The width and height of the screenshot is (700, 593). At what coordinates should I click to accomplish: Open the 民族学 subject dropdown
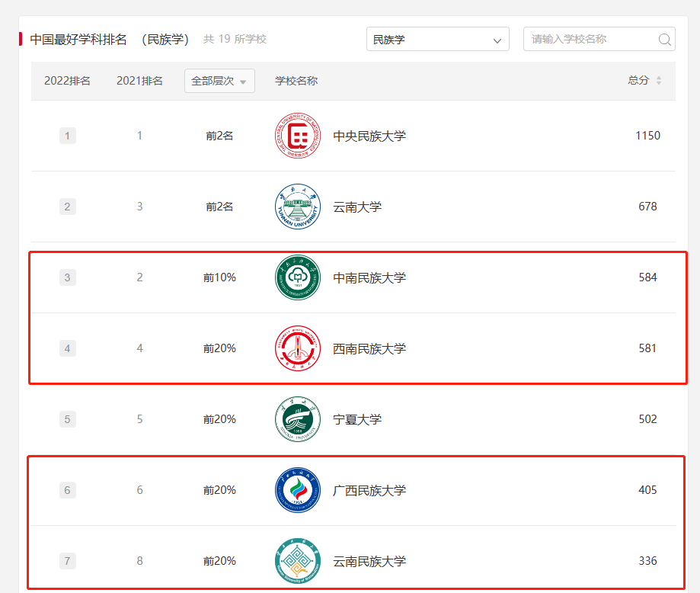(x=437, y=39)
